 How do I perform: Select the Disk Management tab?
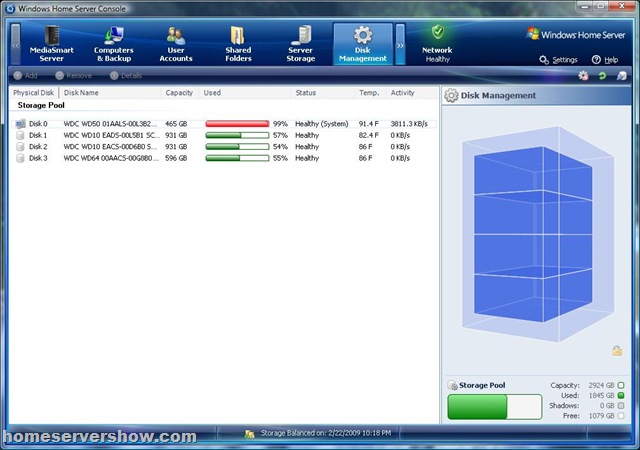point(363,44)
